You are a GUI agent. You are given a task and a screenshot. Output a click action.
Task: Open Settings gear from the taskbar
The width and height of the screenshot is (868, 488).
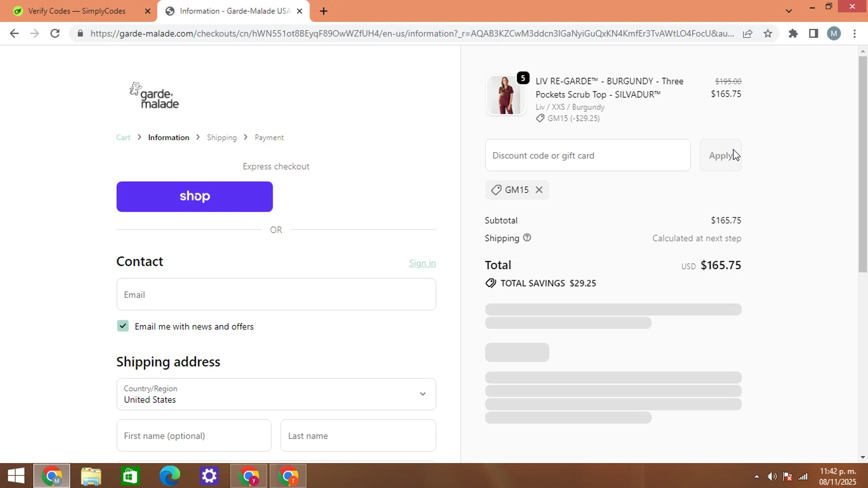[x=209, y=476]
